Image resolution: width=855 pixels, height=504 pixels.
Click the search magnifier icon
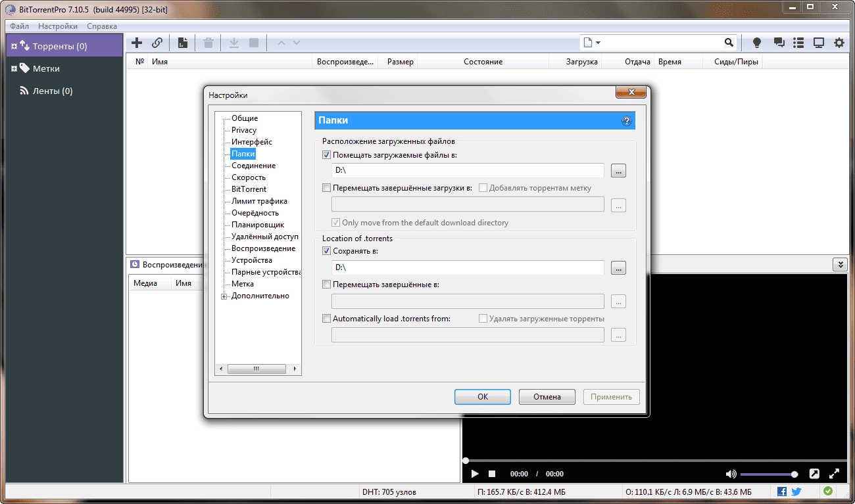[x=729, y=43]
